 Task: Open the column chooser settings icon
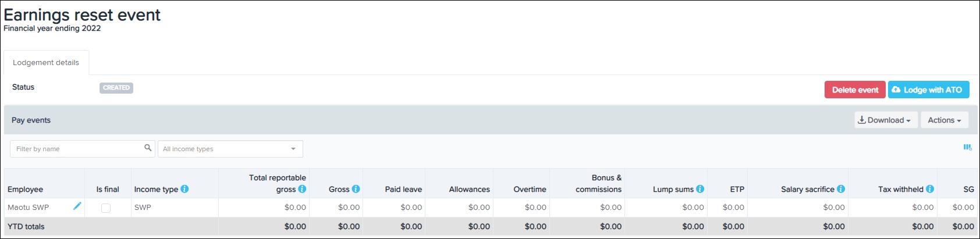point(967,148)
